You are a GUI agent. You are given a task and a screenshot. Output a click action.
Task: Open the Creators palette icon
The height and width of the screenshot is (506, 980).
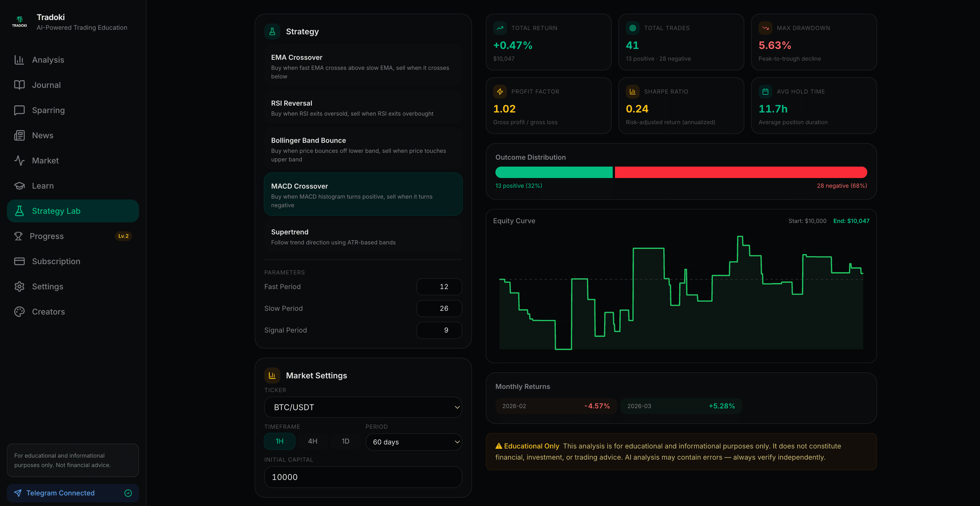click(19, 311)
